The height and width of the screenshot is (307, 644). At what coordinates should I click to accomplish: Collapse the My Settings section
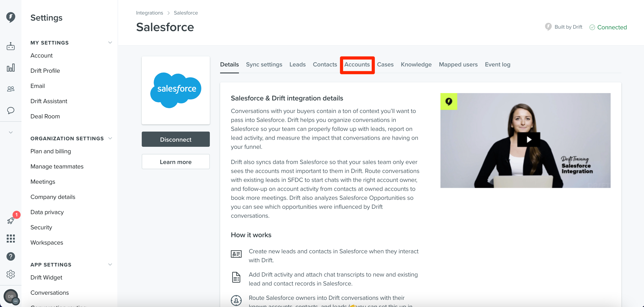pos(110,43)
